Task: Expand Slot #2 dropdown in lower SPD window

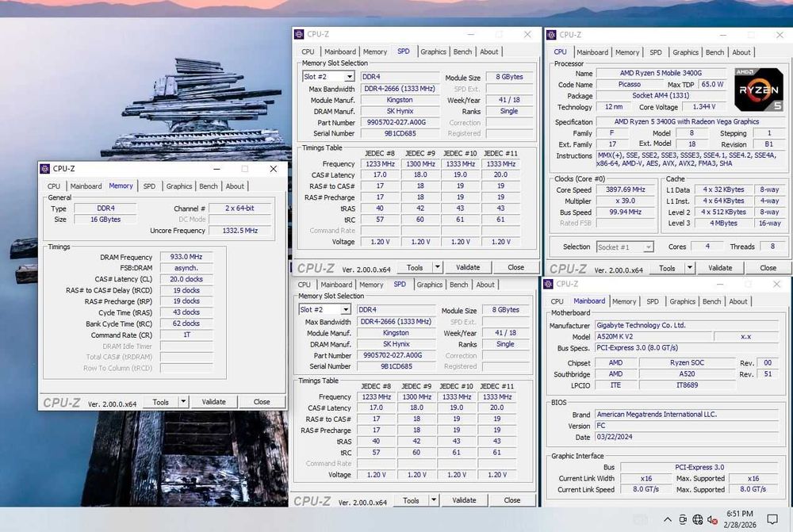Action: pyautogui.click(x=346, y=310)
